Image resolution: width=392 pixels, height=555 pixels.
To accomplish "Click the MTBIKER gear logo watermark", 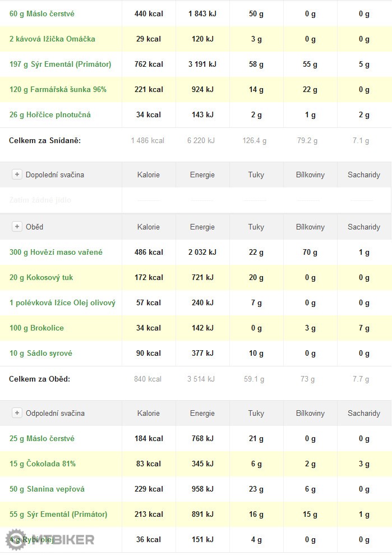I will 15,540.
